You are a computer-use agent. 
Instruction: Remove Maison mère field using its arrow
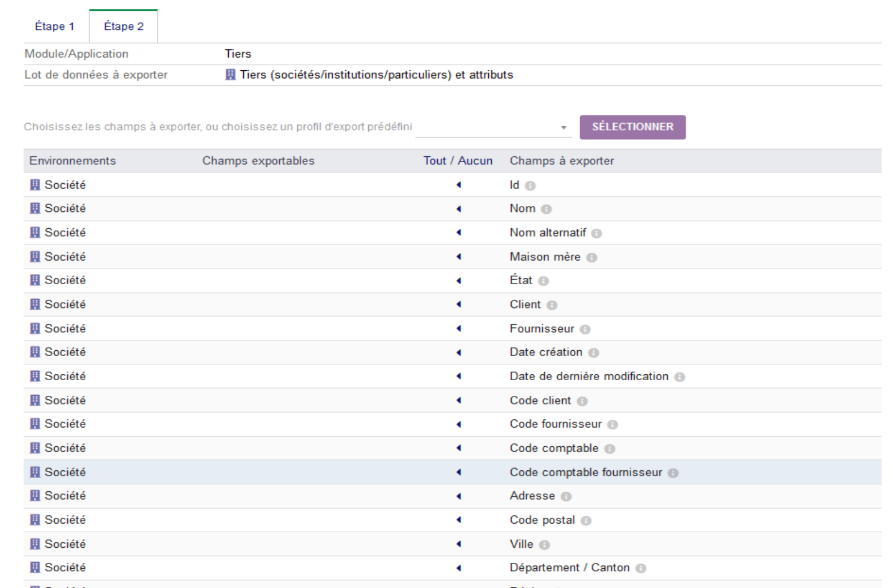459,256
